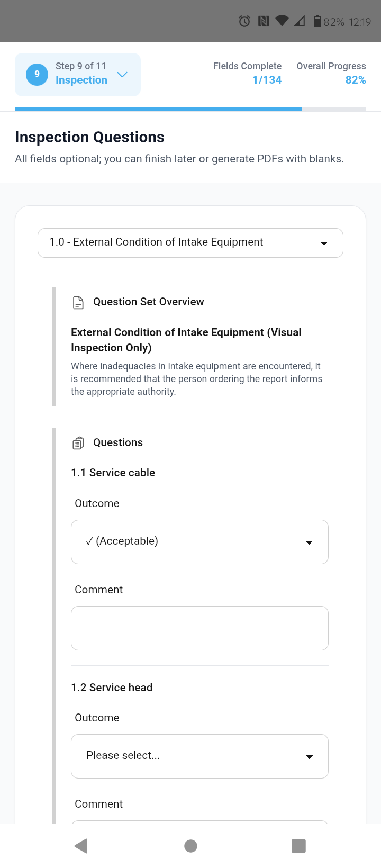Select the Acceptable outcome option shown
Image resolution: width=381 pixels, height=868 pixels.
(x=122, y=541)
